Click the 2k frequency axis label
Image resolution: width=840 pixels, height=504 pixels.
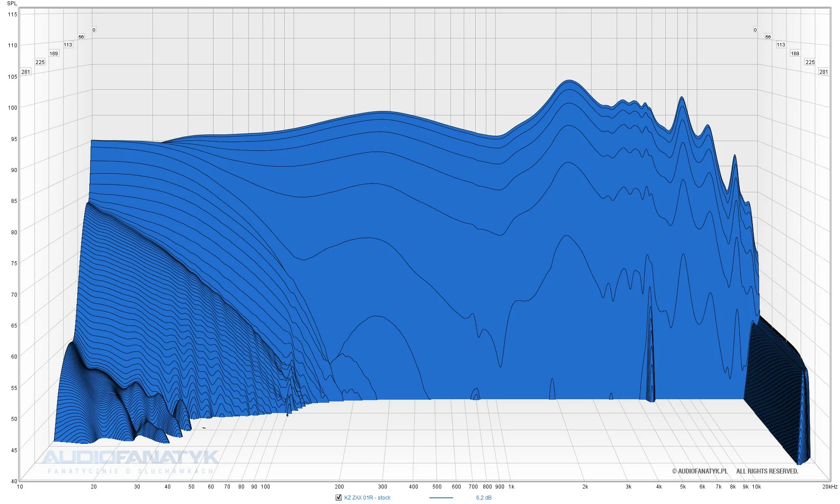pos(585,487)
